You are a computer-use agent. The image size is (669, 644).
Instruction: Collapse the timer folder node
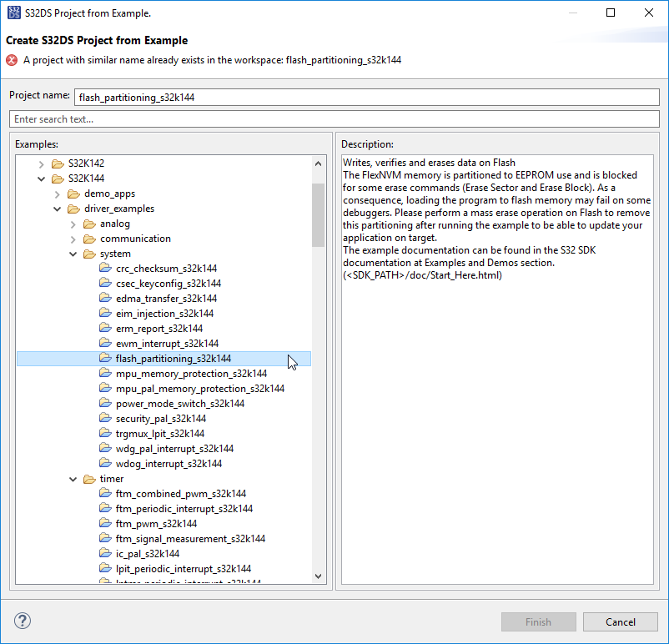tap(73, 480)
